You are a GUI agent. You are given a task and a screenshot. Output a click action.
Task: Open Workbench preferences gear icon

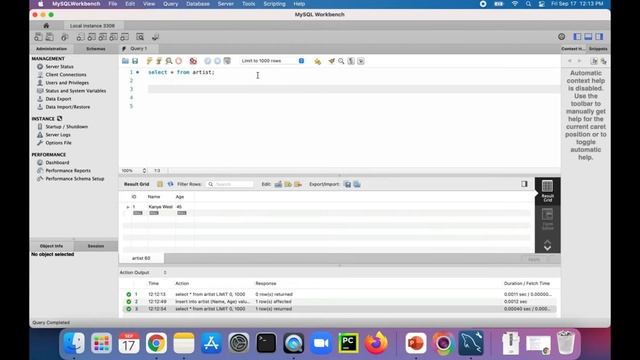click(x=562, y=37)
